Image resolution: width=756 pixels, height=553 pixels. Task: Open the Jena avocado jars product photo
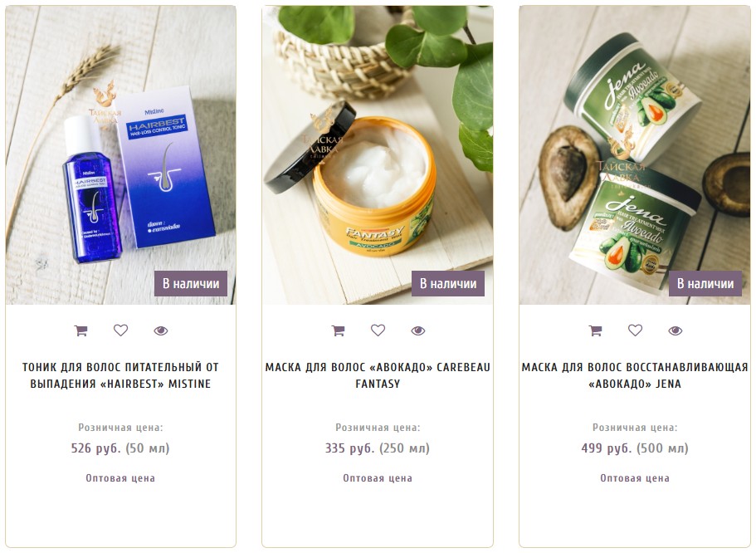(635, 155)
